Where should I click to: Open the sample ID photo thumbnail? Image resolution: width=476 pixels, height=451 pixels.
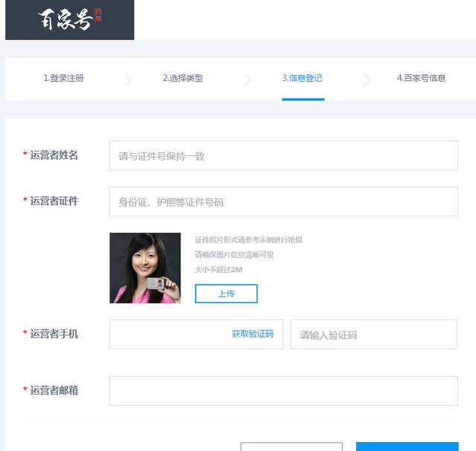coord(145,268)
